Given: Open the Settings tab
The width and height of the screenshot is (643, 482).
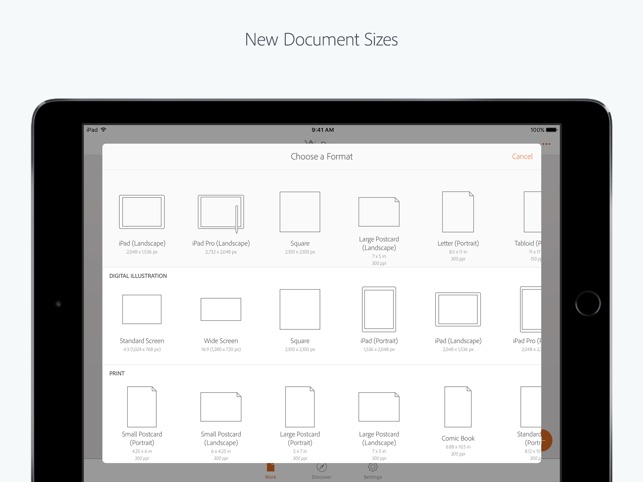Looking at the screenshot, I should (372, 471).
